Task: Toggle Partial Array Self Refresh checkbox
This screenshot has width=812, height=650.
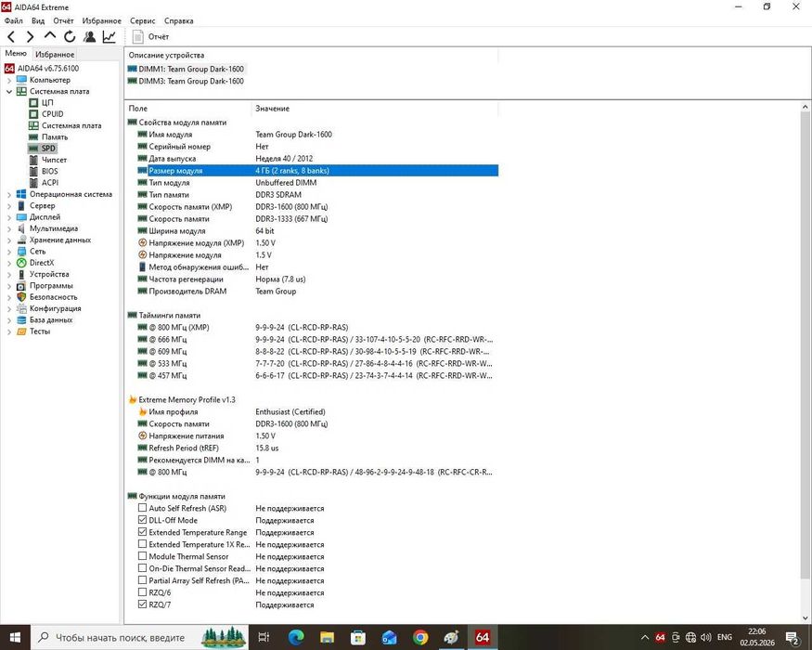Action: click(142, 580)
